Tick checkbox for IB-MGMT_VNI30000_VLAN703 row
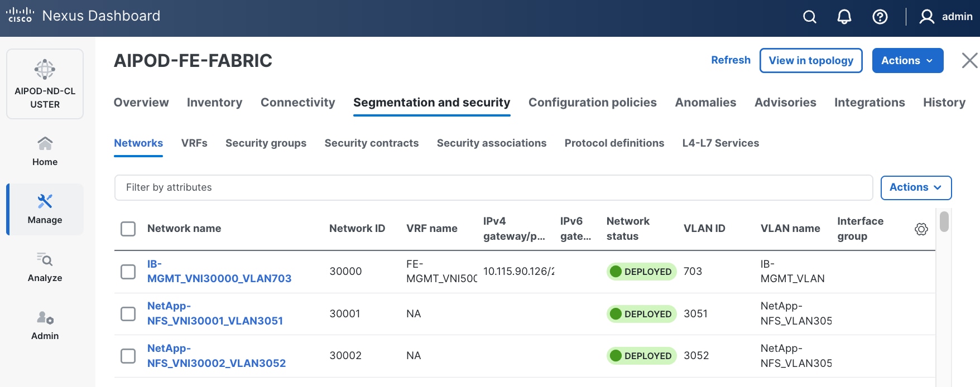 coord(128,272)
